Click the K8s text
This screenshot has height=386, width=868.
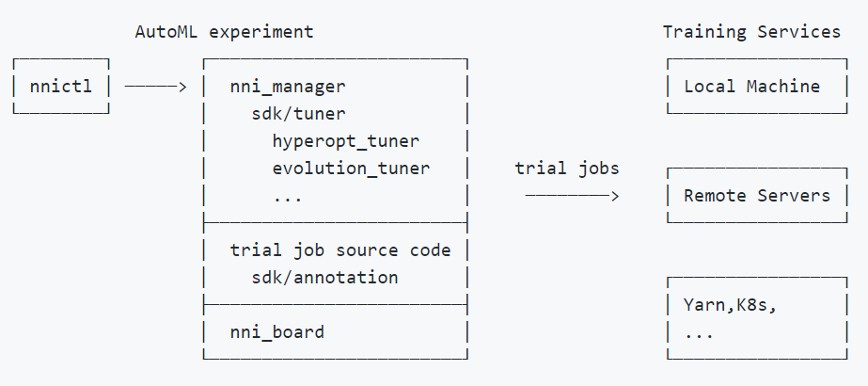pos(752,305)
